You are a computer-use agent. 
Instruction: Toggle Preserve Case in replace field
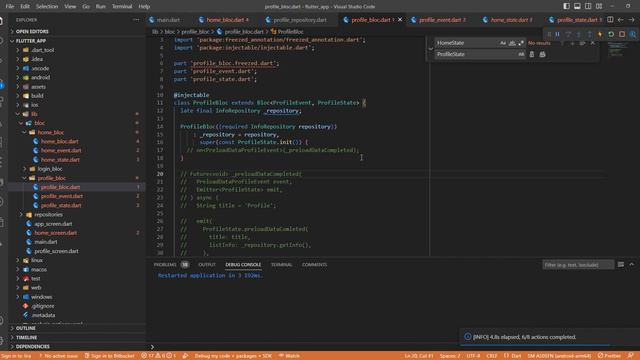(x=521, y=54)
